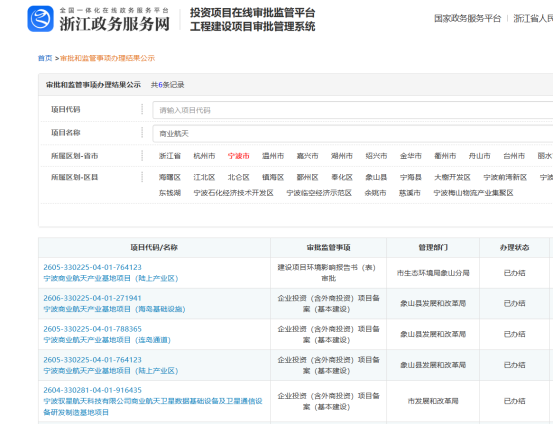Click the 审批监管事项 column header
Viewport: 553px width, 424px height.
[328, 248]
